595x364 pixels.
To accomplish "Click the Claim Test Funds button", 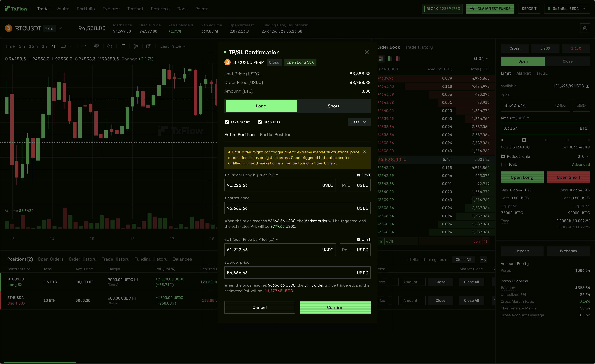I will tap(490, 9).
